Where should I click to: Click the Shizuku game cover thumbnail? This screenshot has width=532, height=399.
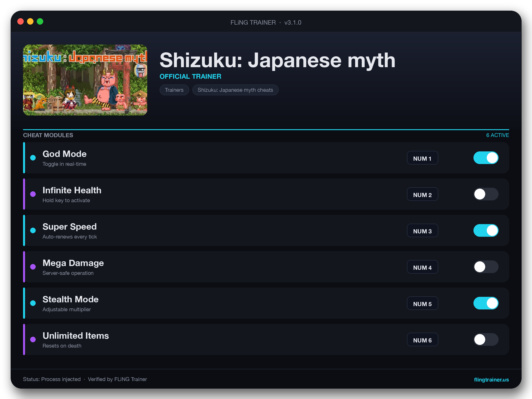(x=85, y=80)
